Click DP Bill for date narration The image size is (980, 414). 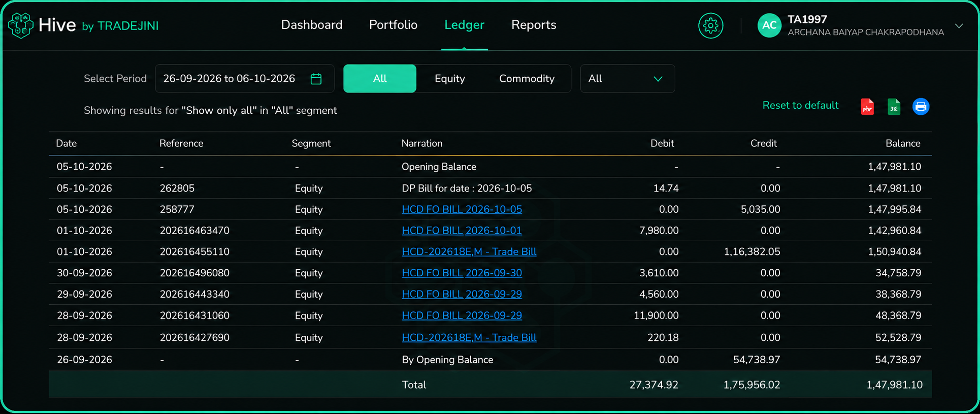tap(467, 188)
